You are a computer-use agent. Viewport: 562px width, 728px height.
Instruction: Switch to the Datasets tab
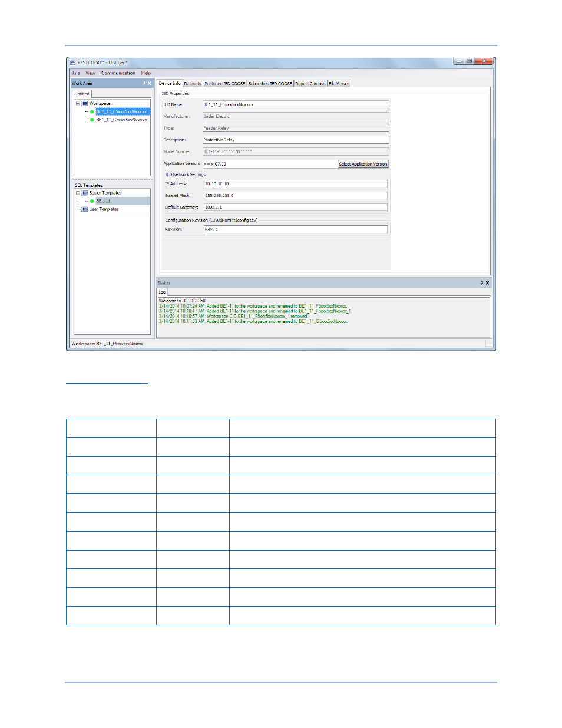(x=193, y=84)
